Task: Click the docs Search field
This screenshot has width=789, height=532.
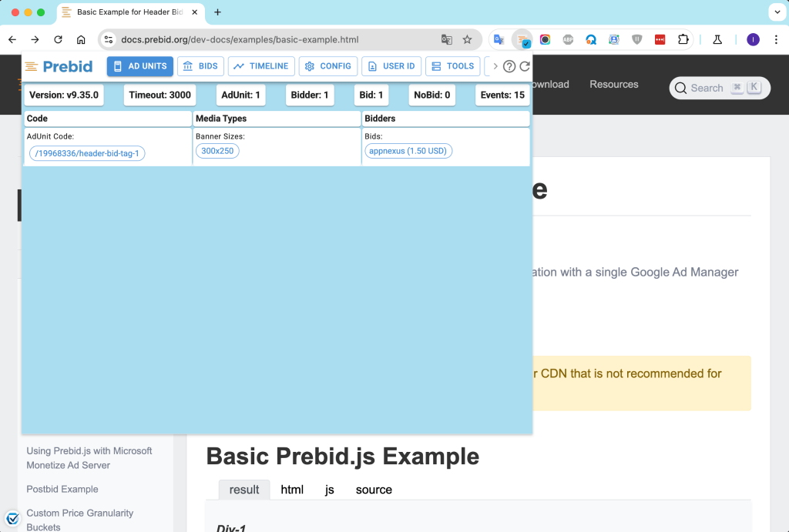Action: click(707, 88)
